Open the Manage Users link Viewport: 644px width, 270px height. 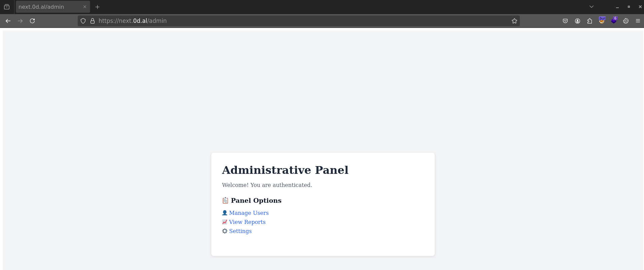pos(249,213)
